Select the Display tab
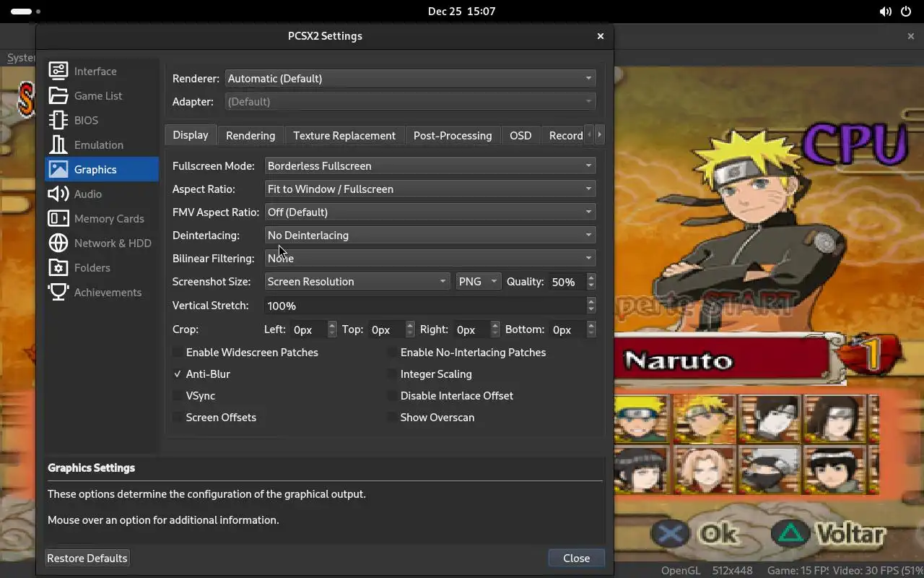Image resolution: width=924 pixels, height=578 pixels. [191, 135]
